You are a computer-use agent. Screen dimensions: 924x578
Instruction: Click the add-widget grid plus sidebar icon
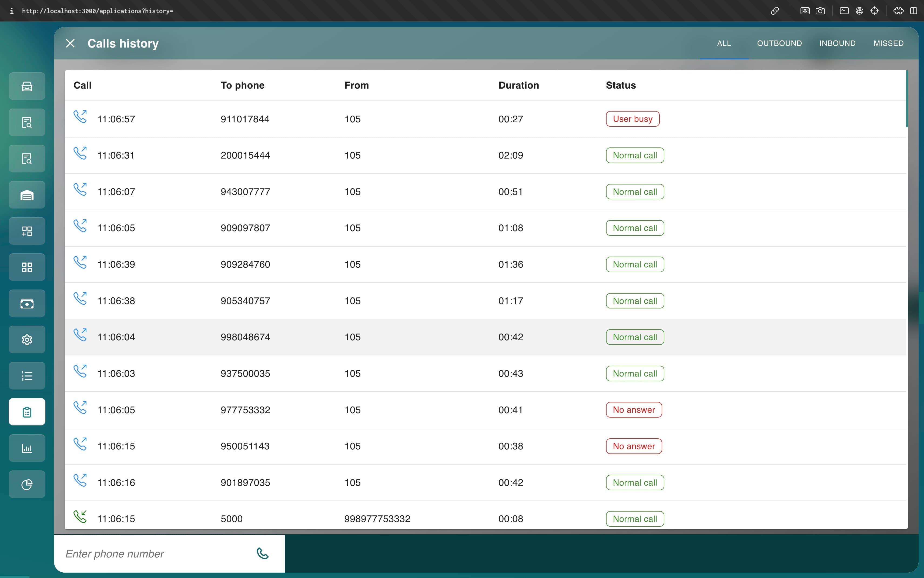pyautogui.click(x=27, y=231)
